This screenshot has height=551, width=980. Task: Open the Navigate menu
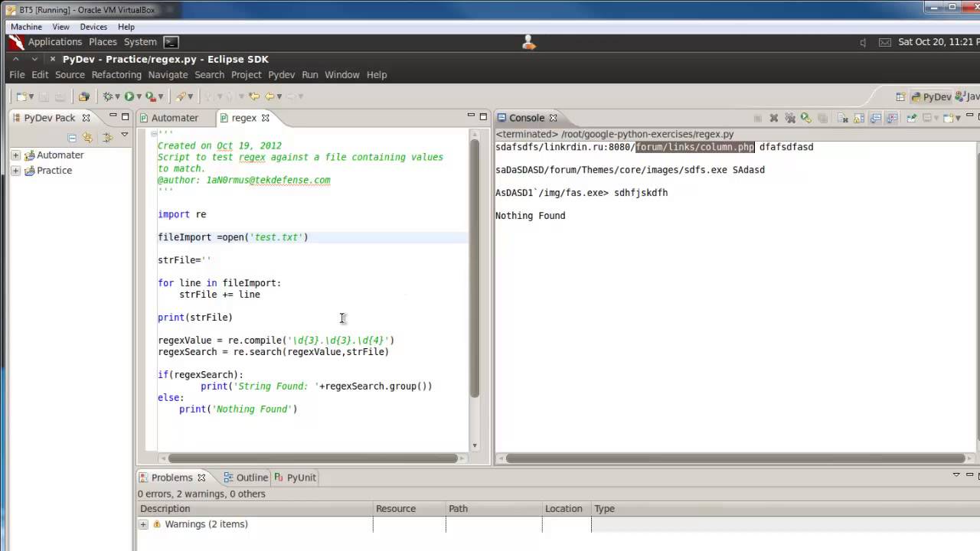(168, 75)
